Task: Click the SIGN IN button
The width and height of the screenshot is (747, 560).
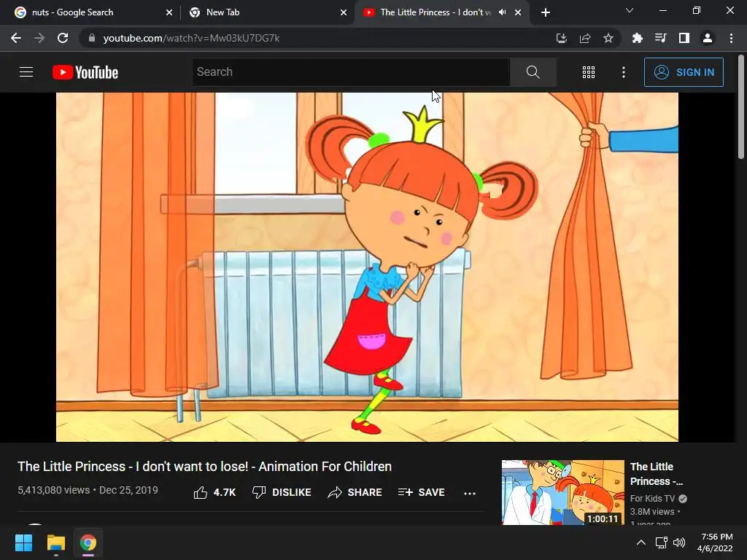Action: 684,72
